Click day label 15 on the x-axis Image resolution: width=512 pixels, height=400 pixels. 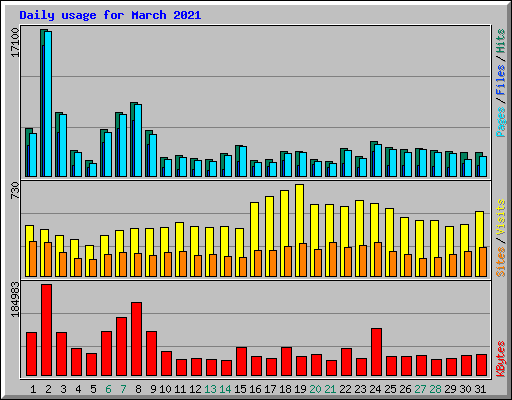240,389
